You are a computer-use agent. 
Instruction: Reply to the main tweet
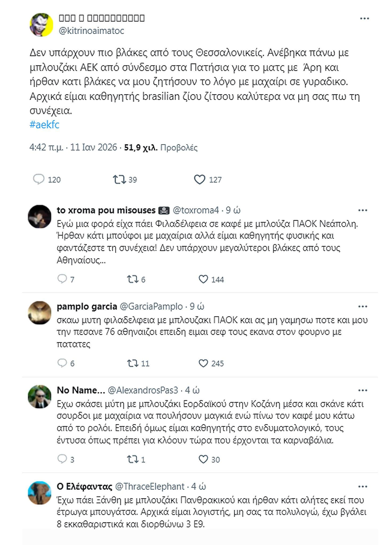point(39,180)
